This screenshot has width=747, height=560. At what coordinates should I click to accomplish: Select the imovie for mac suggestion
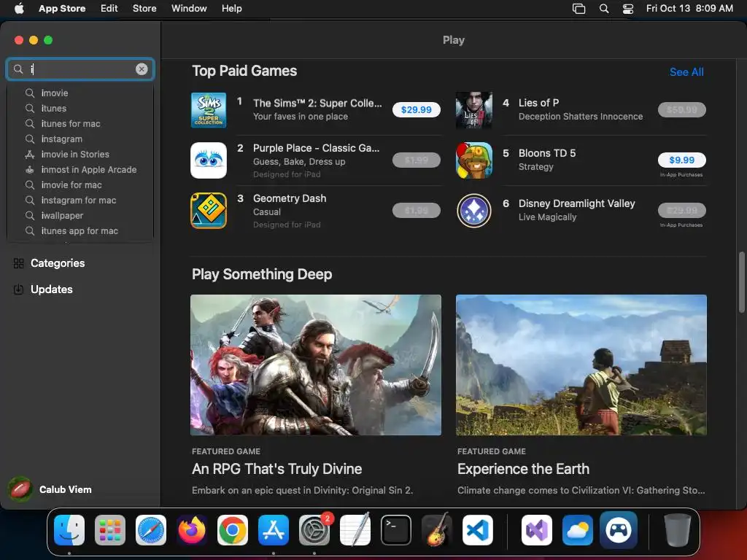coord(80,184)
